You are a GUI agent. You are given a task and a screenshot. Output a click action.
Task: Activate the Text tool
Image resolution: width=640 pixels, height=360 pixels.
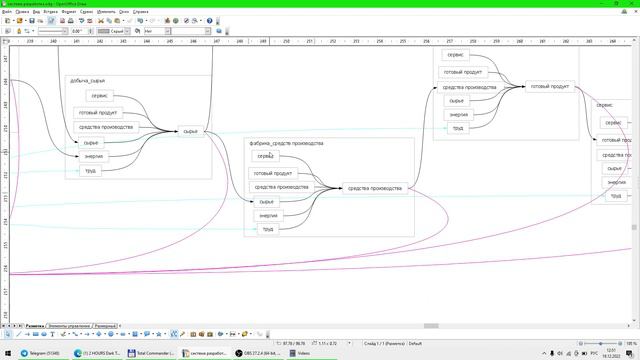(52, 334)
